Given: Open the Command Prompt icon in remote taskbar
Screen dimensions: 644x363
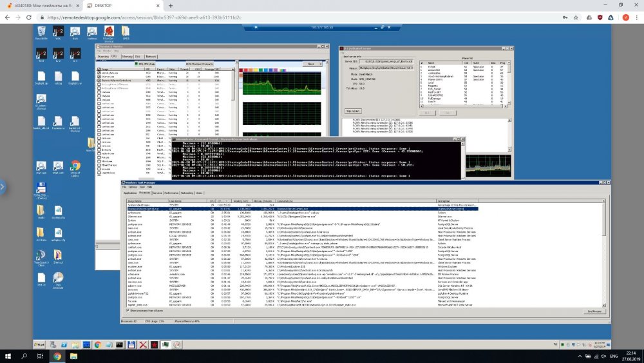Looking at the screenshot, I should (x=119, y=344).
